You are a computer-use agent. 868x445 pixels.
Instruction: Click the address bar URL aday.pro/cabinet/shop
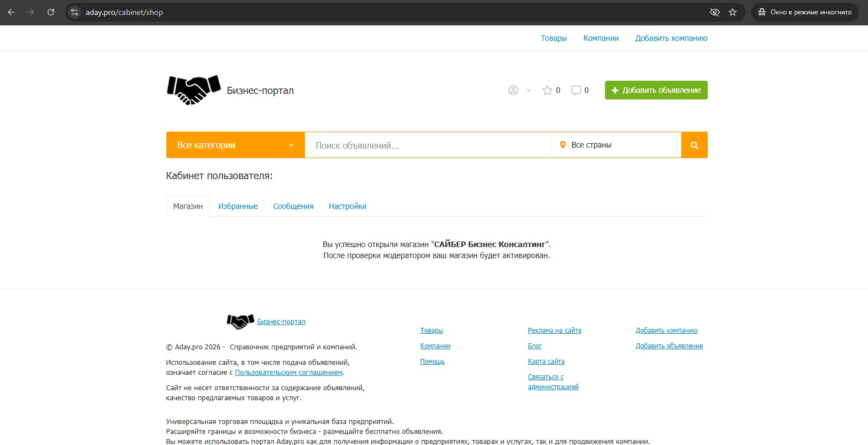(124, 12)
